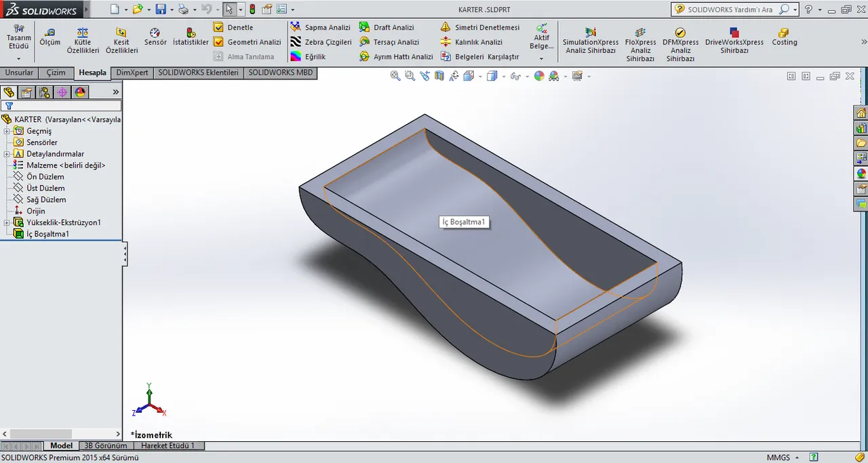Click the Rebuild traffic light icon
Image resolution: width=868 pixels, height=463 pixels.
click(x=252, y=9)
